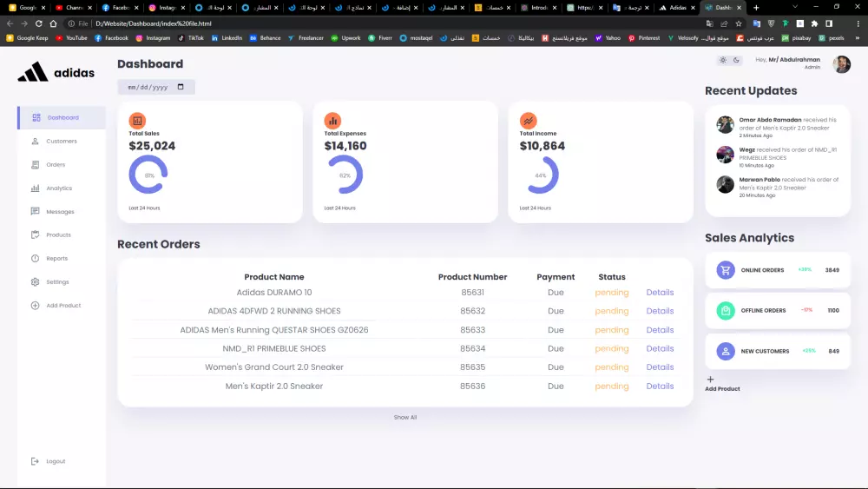Click the admin profile photo
This screenshot has width=868, height=489.
pos(841,64)
